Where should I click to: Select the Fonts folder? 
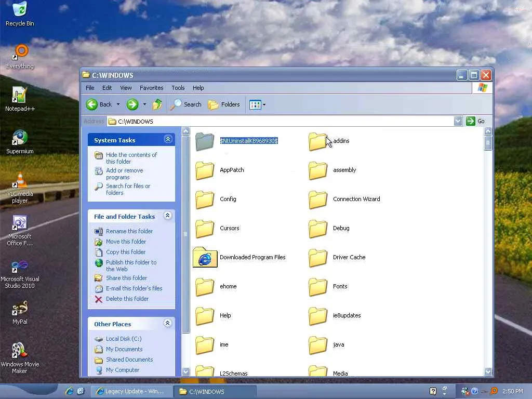(x=328, y=287)
